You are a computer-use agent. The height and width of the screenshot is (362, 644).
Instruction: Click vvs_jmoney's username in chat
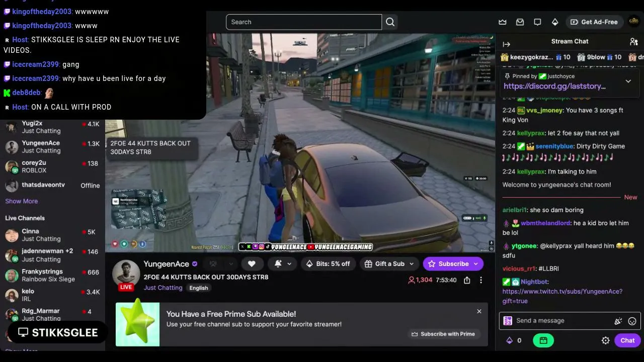[544, 111]
